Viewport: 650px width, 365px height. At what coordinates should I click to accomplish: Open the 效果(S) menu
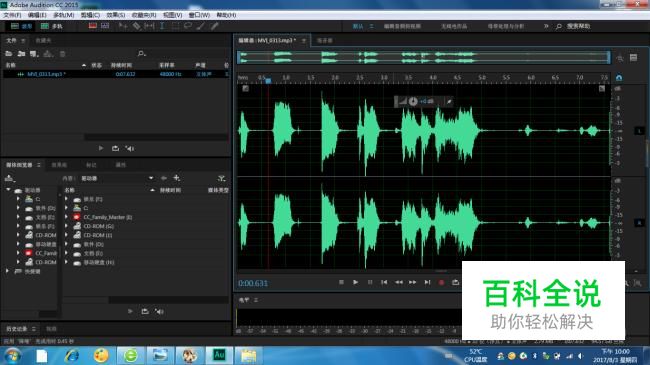tap(116, 15)
